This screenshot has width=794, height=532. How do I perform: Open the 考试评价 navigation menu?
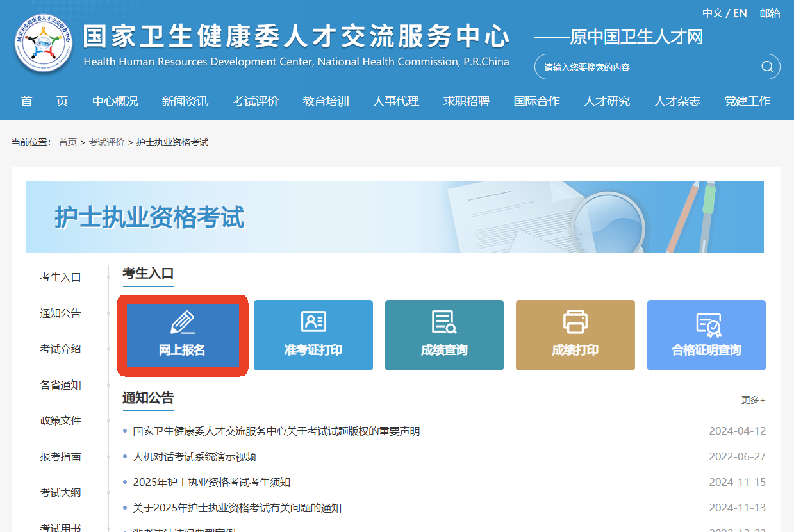[255, 101]
